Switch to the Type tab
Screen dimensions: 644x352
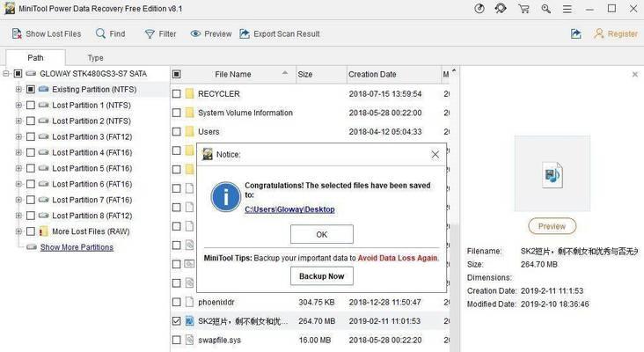pos(95,58)
